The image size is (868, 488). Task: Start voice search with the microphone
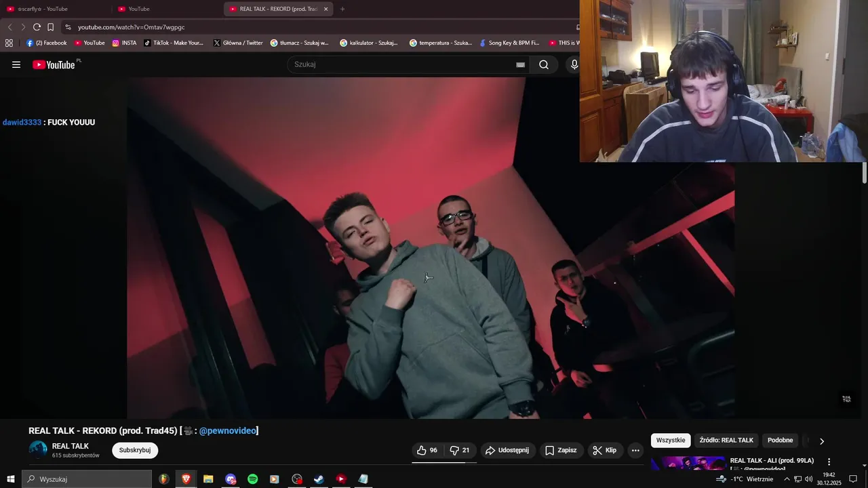pyautogui.click(x=574, y=64)
